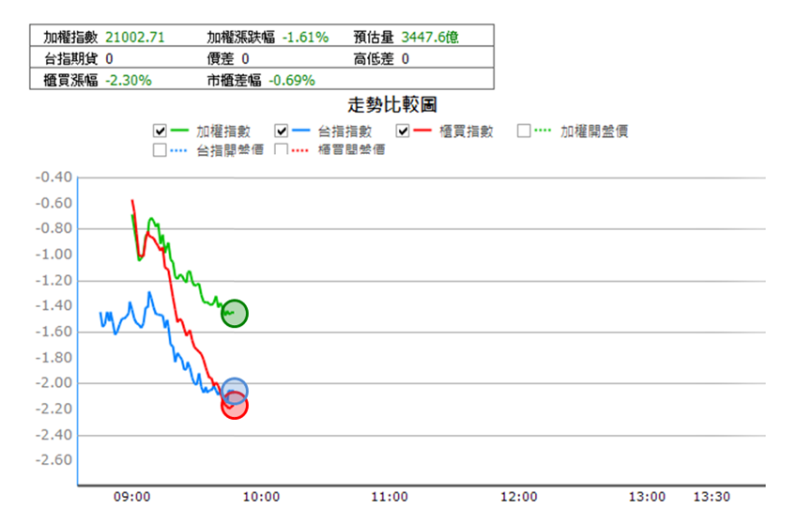
Task: Click the -2.60 y-axis label
Action: pyautogui.click(x=54, y=459)
